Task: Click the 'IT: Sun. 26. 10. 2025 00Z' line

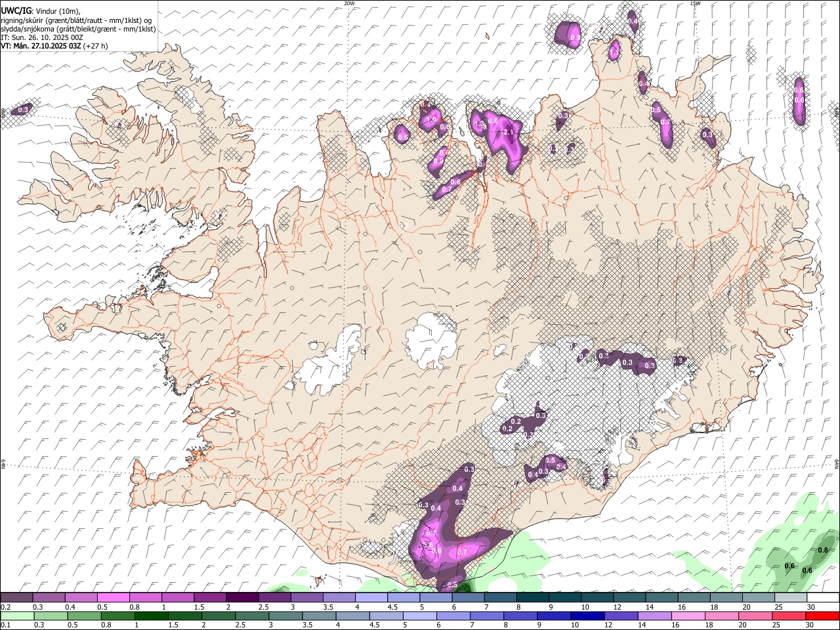Action: (42, 37)
